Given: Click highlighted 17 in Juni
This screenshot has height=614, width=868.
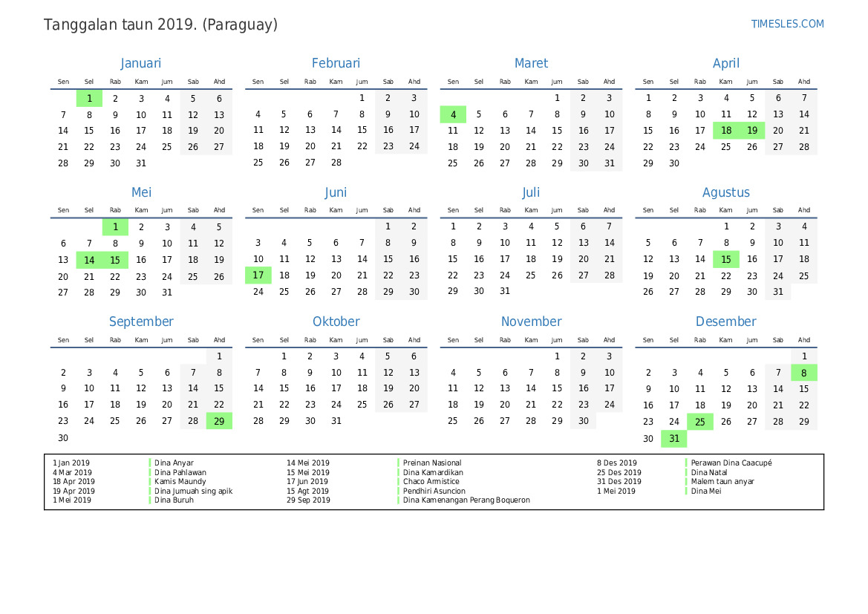Looking at the screenshot, I should [258, 275].
